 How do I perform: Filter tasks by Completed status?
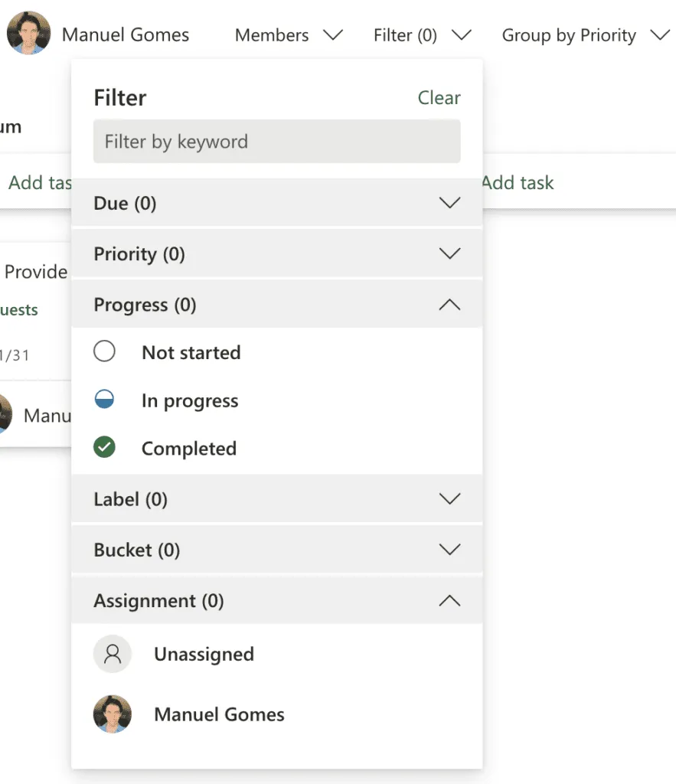tap(188, 449)
